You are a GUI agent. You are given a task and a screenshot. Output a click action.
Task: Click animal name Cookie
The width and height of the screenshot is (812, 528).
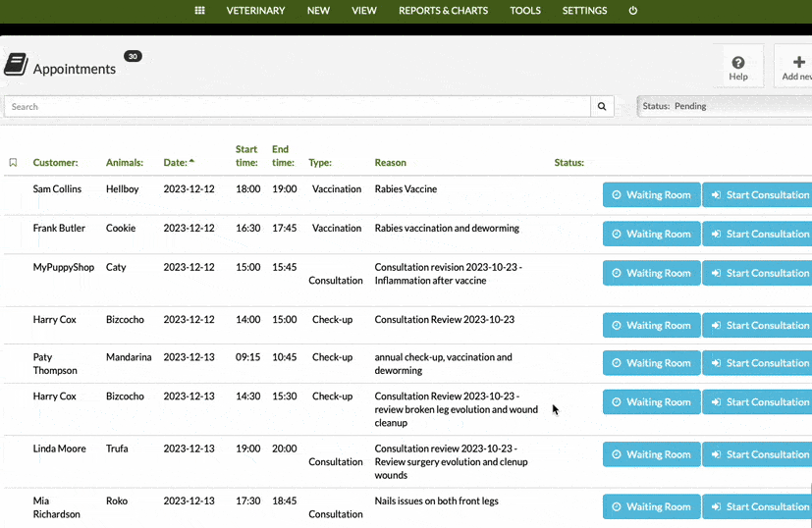click(121, 228)
